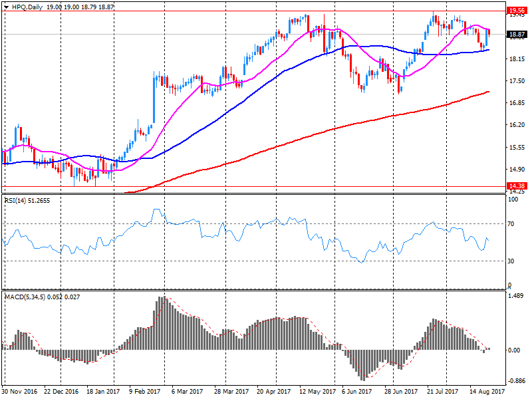This screenshot has height=399, width=532.
Task: Click the 16.85 price axis value
Action: click(x=517, y=103)
